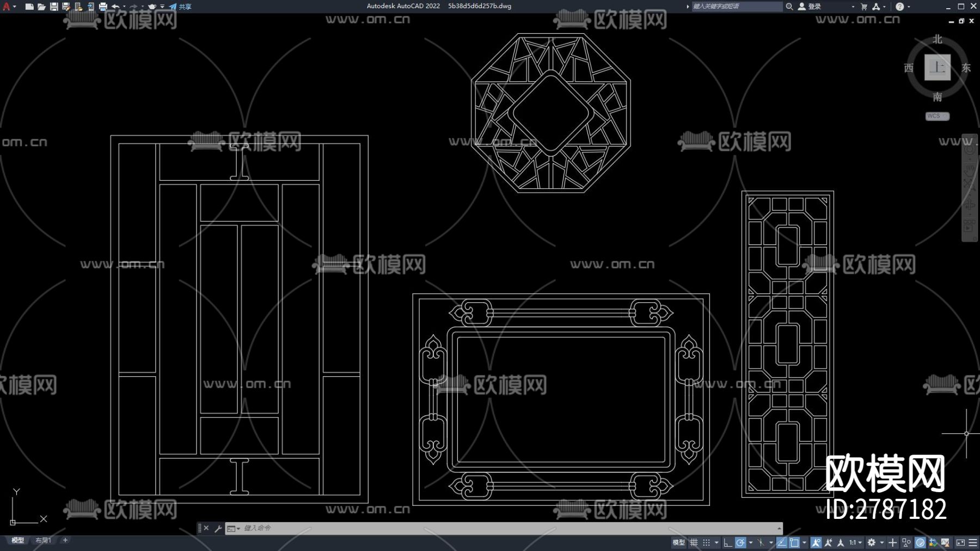Expand the sign-in account dropdown arrow
The height and width of the screenshot is (551, 980).
coord(853,7)
